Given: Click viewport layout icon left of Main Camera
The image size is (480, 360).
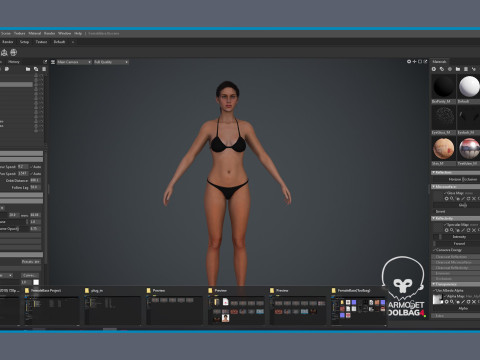Looking at the screenshot, I should click(x=53, y=62).
